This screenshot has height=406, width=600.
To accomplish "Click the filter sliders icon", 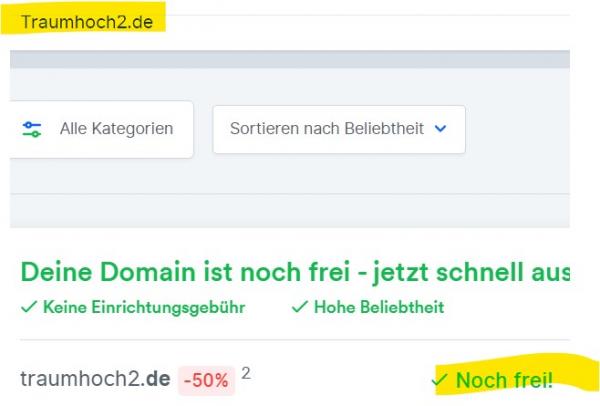I will click(32, 129).
